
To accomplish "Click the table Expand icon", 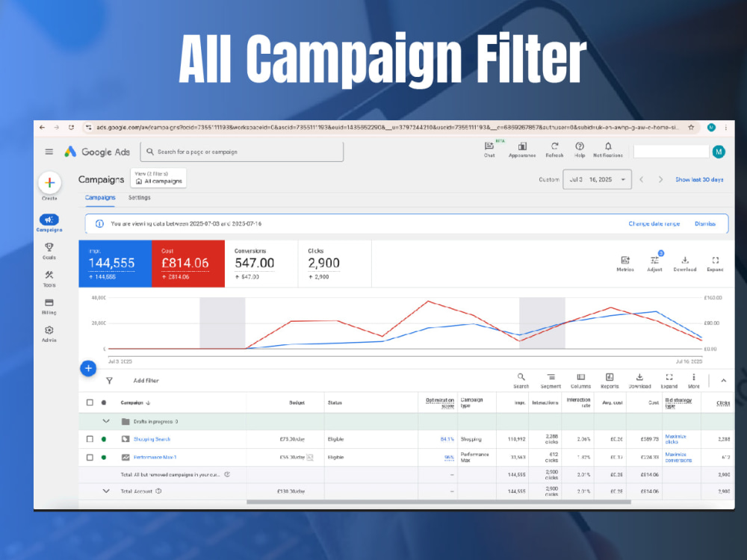I will pyautogui.click(x=669, y=381).
